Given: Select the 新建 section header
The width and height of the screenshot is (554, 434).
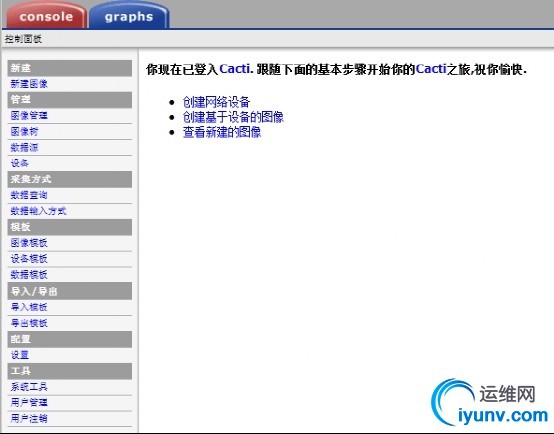Looking at the screenshot, I should click(x=70, y=68).
